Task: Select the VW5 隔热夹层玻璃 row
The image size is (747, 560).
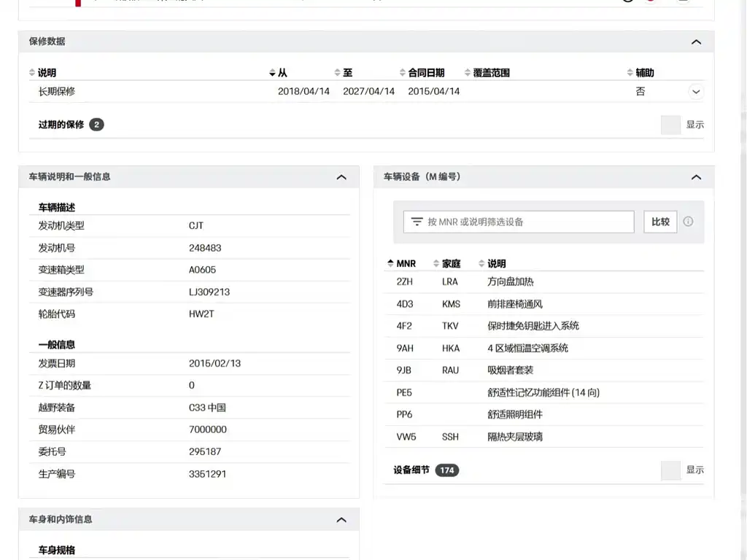Action: tap(543, 437)
